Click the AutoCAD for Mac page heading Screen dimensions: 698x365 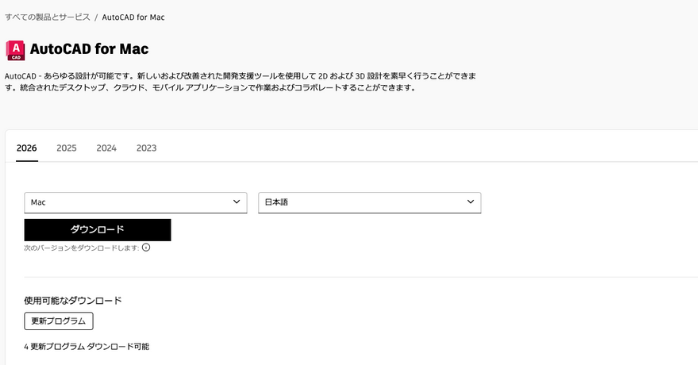coord(89,49)
